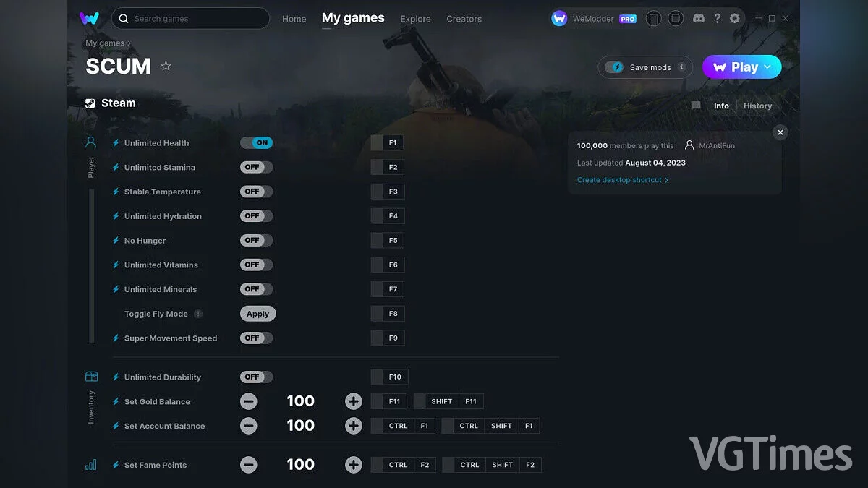Click the Toggle Fly Mode info icon

(x=198, y=314)
